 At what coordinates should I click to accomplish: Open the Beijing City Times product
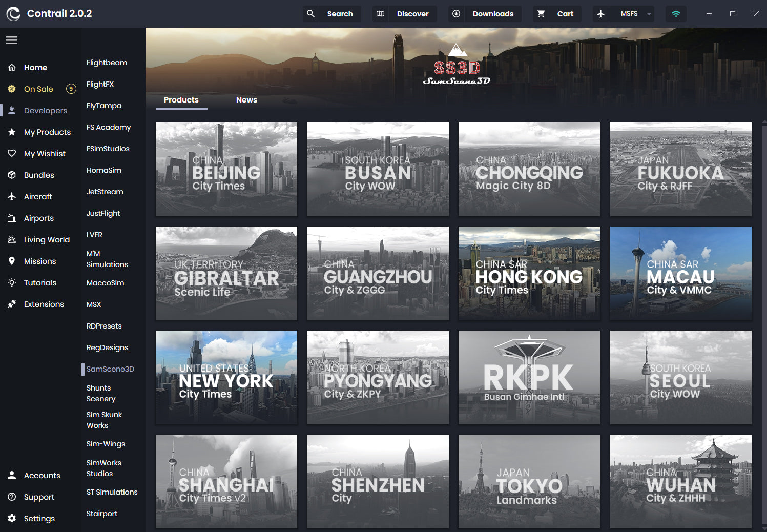226,169
